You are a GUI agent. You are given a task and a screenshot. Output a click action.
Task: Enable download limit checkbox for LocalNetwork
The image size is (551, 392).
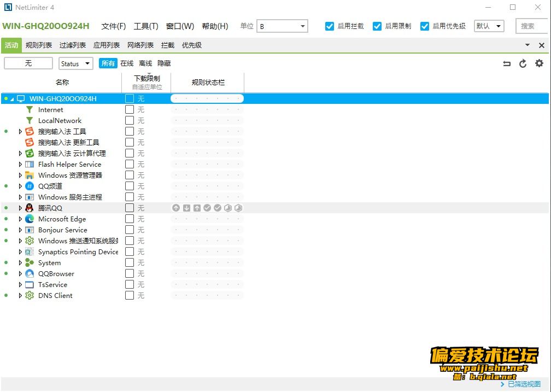[130, 121]
